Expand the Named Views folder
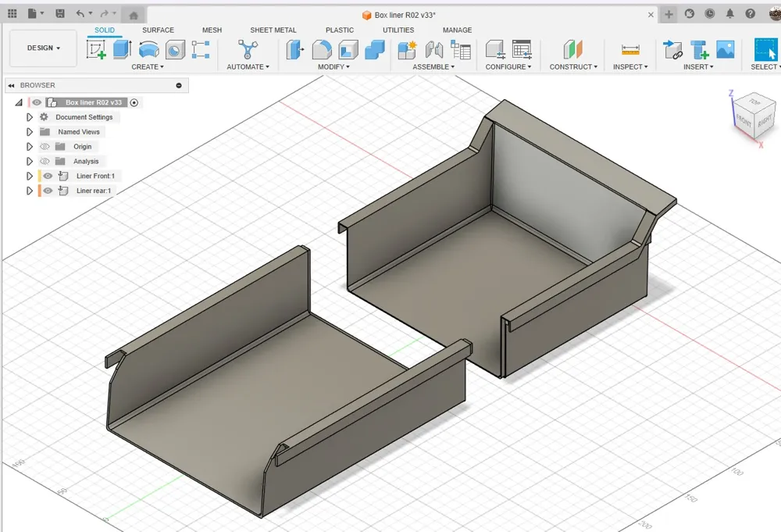Image resolution: width=781 pixels, height=532 pixels. click(x=30, y=132)
